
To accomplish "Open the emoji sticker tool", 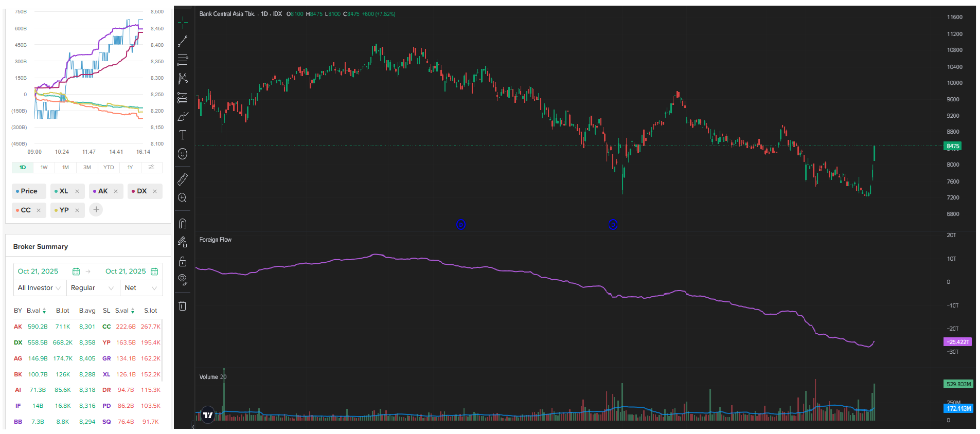I will [183, 154].
